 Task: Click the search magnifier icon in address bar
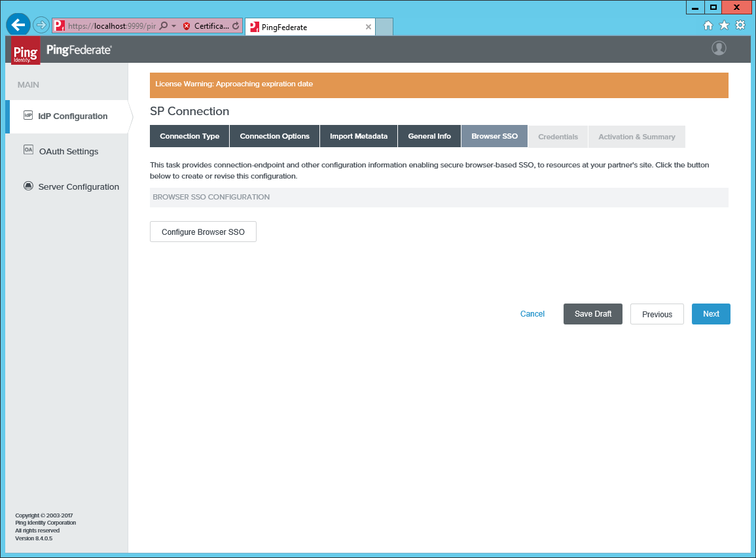point(164,26)
